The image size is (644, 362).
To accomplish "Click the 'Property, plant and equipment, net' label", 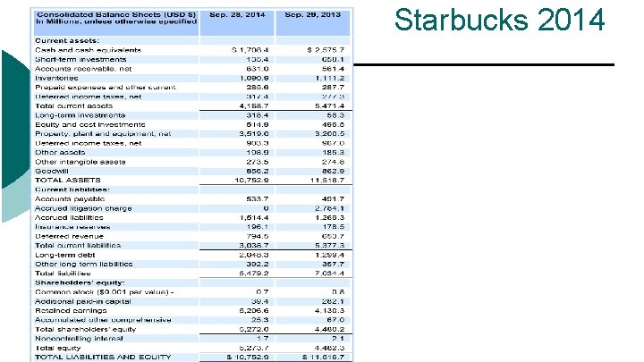I will tap(103, 134).
